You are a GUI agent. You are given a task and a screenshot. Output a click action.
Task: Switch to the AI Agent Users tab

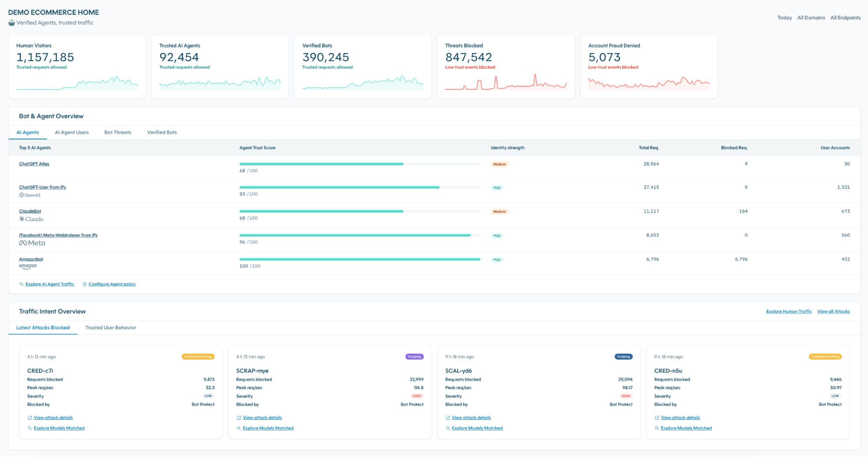pos(72,132)
